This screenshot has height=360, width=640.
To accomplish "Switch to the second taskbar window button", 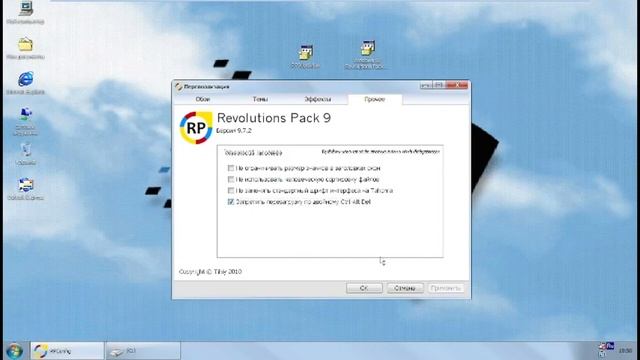I will [x=143, y=351].
